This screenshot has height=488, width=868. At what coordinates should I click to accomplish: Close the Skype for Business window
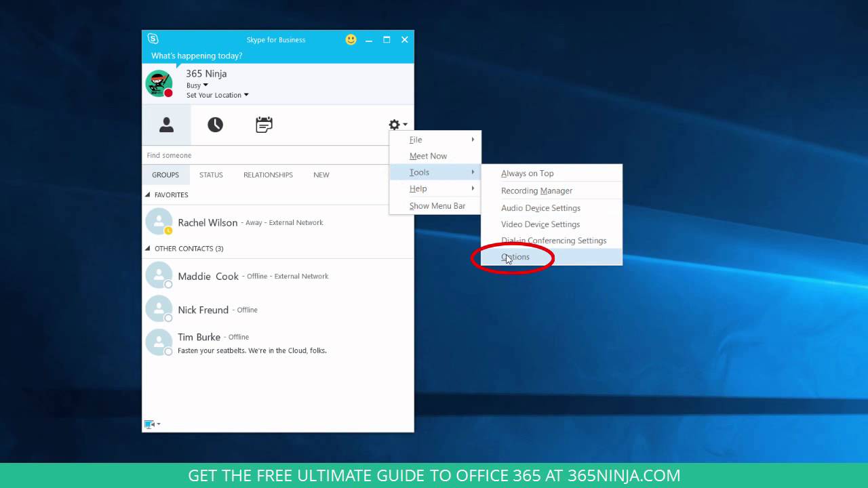click(405, 40)
